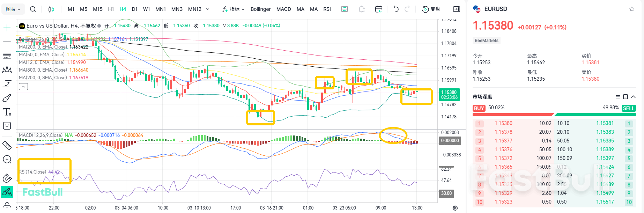Open the candlestick chart style selector
Image resolution: width=644 pixels, height=213 pixels.
tap(51, 9)
